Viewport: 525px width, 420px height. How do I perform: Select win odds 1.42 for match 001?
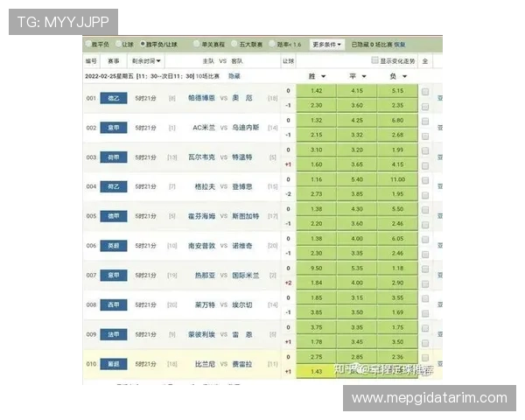(317, 91)
